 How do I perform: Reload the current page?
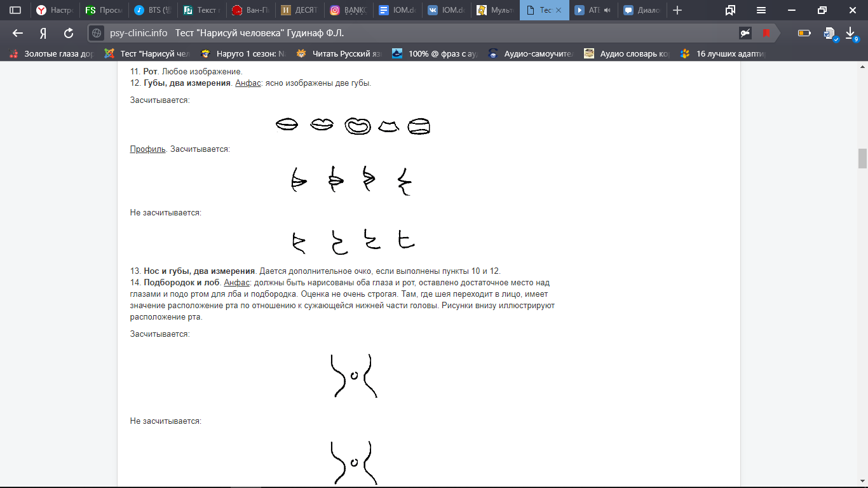click(x=69, y=33)
